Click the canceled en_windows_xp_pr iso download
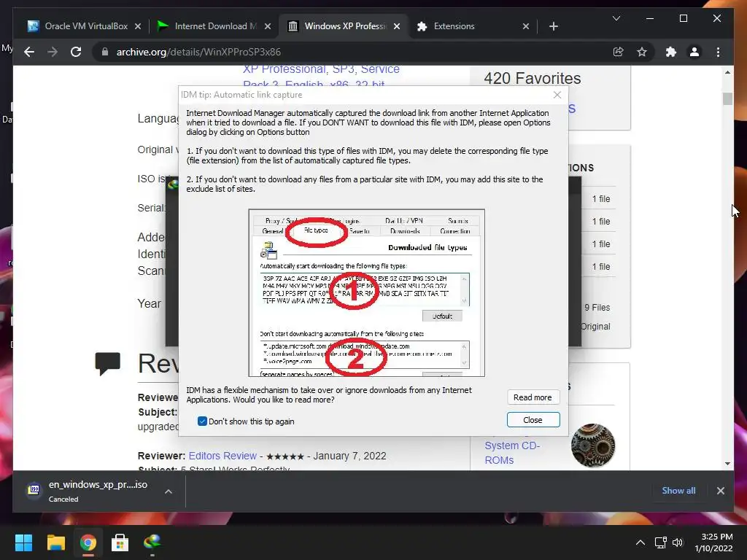 [x=98, y=491]
